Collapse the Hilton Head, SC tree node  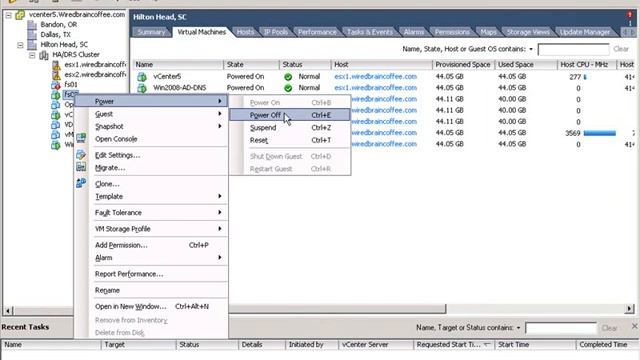click(x=20, y=45)
